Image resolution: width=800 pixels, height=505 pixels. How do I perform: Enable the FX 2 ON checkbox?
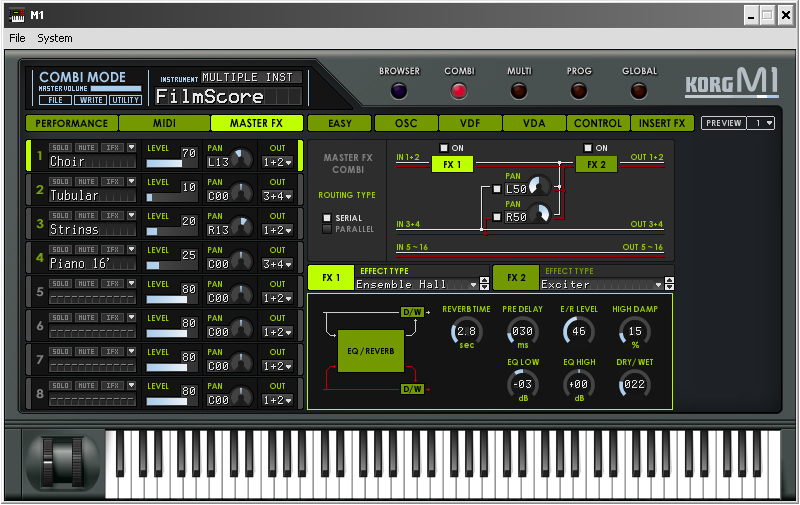tap(588, 148)
